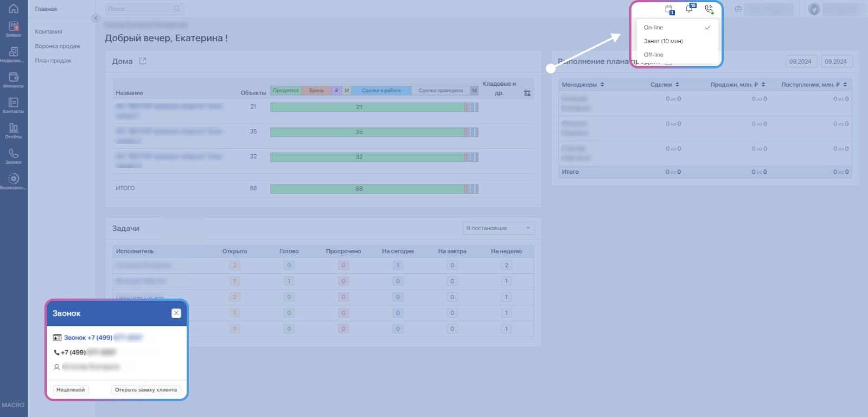Click the phone status icon
This screenshot has height=417, width=868.
[x=709, y=9]
